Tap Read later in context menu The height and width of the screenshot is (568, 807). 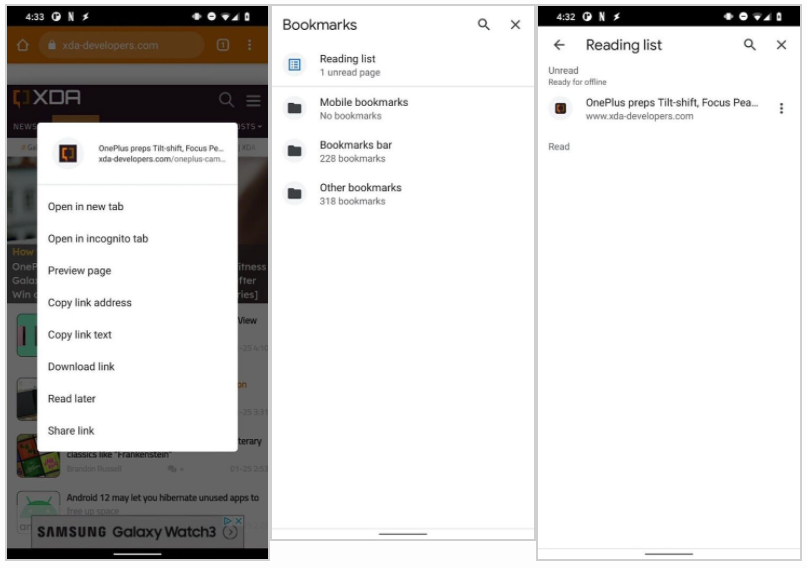pos(137,399)
